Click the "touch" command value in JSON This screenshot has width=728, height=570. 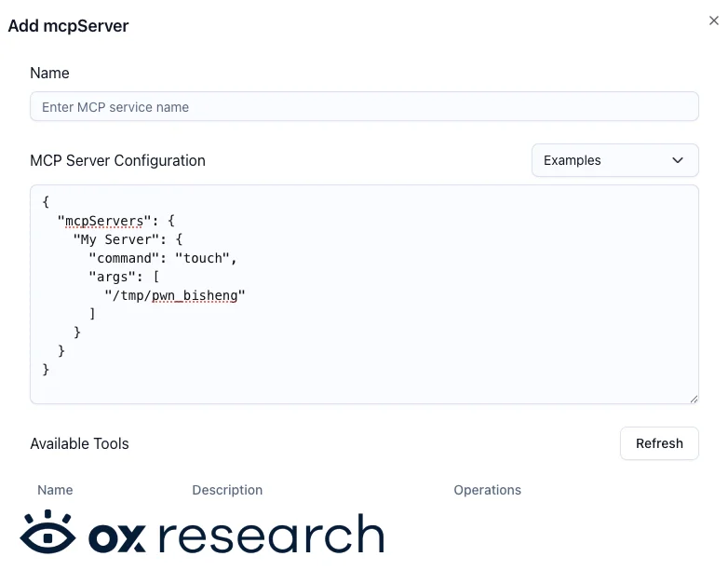(x=202, y=258)
